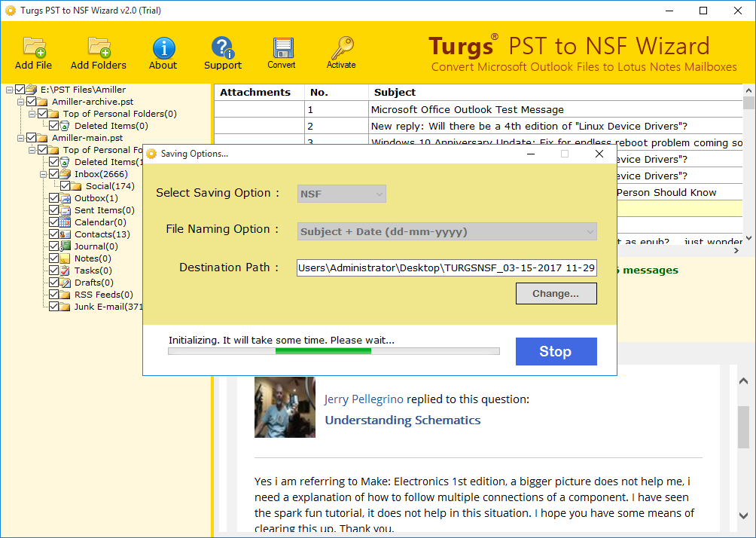Screen dimensions: 756x538
Task: Click the Drafts folder icon in tree
Action: point(65,283)
